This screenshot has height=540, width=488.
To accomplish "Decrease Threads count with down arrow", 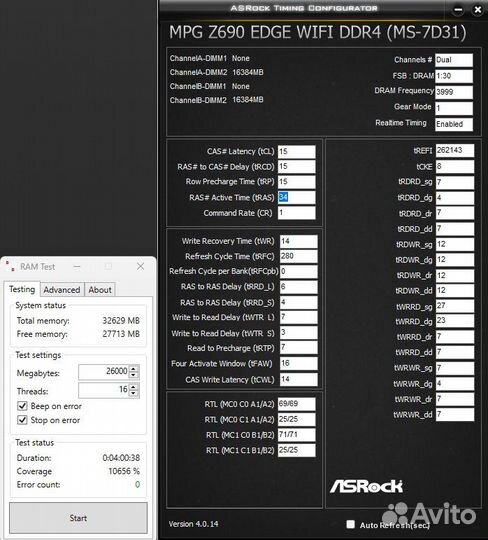I will (134, 393).
